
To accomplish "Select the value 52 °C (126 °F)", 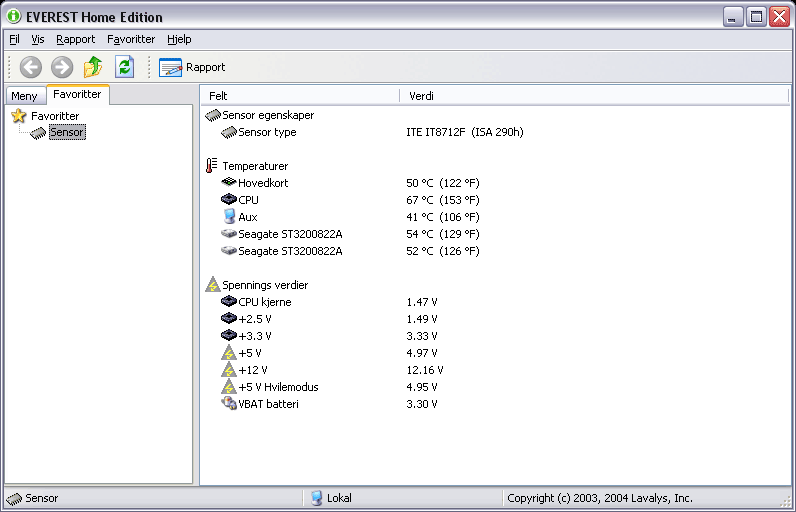I will [x=443, y=251].
